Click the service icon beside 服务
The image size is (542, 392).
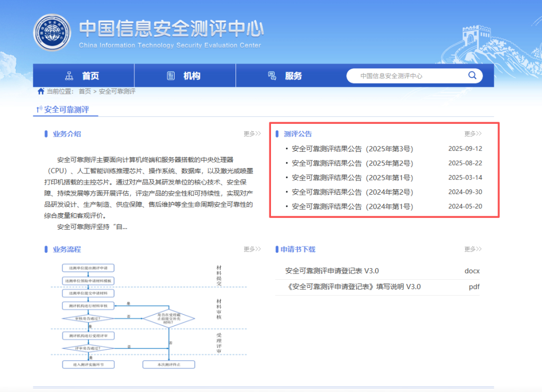coord(272,76)
